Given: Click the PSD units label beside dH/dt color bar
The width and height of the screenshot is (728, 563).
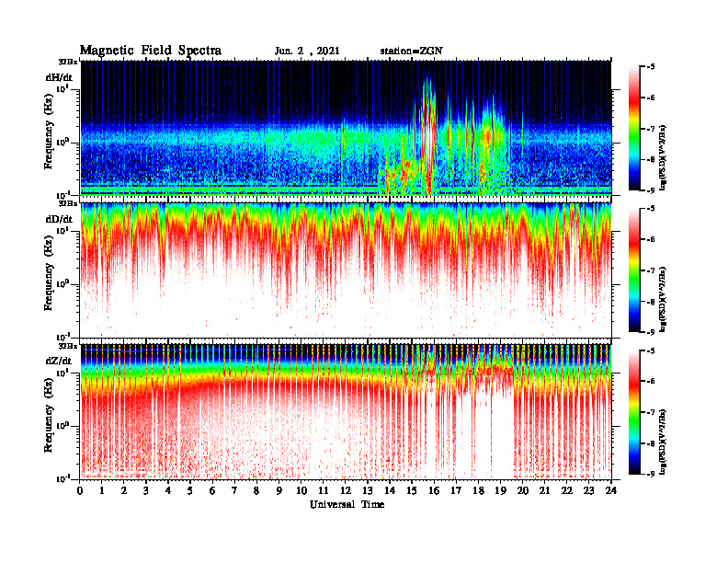Looking at the screenshot, I should [x=663, y=157].
